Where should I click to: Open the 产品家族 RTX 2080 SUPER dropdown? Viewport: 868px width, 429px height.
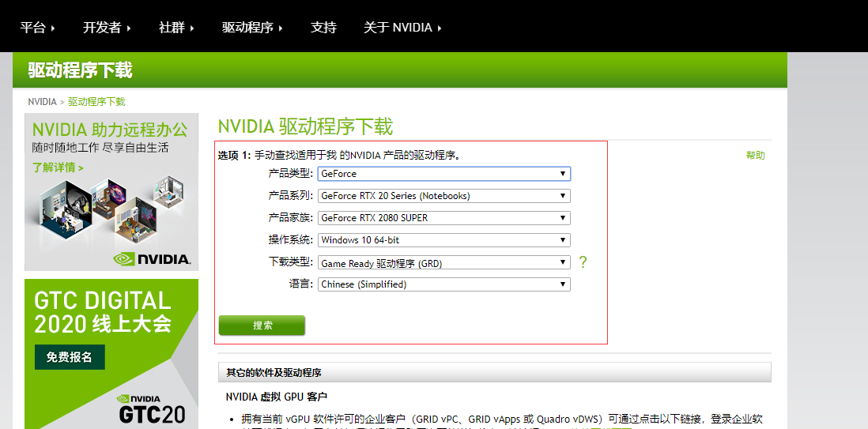[x=443, y=218]
